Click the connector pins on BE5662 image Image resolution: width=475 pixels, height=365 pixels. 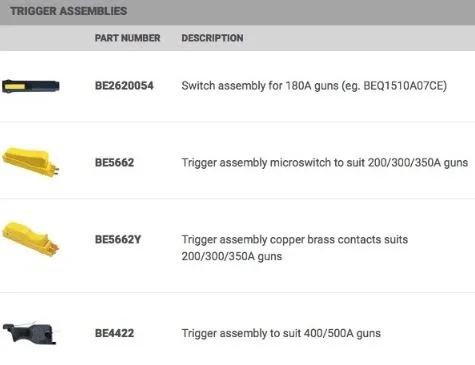[x=56, y=171]
